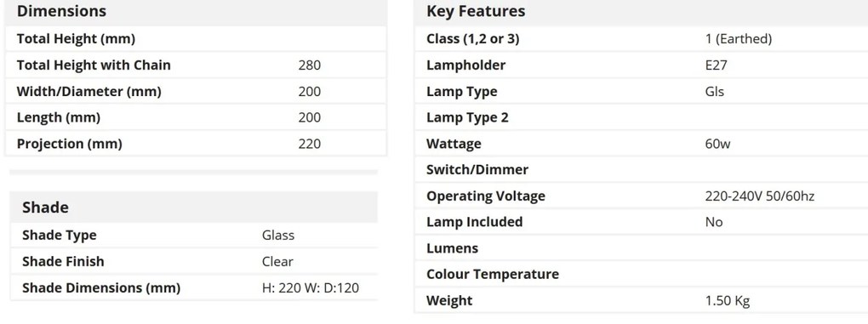Click the Width/Diameter value 200
The height and width of the screenshot is (324, 868).
[310, 91]
